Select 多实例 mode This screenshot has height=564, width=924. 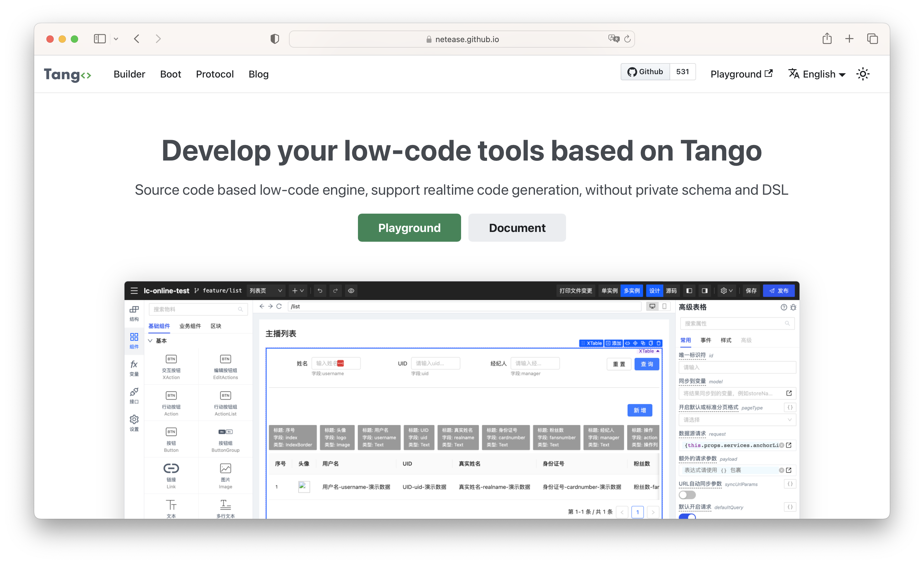click(631, 291)
